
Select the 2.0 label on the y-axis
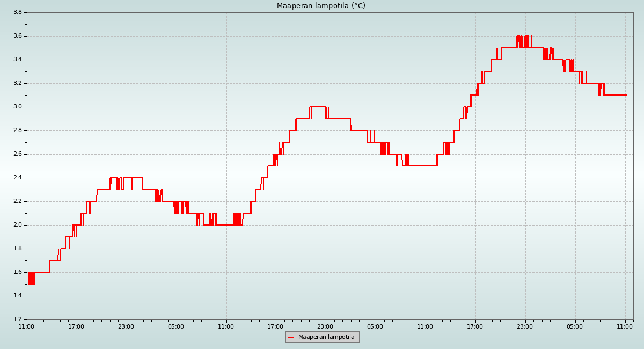[x=17, y=225]
